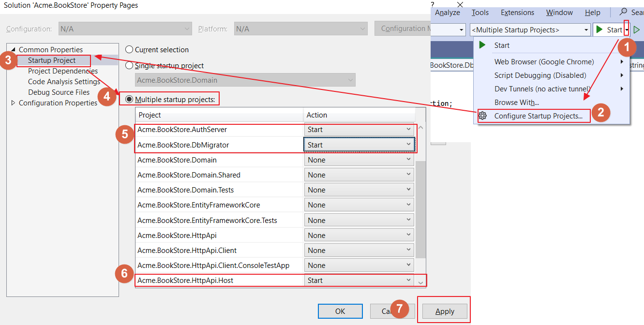644x325 pixels.
Task: Open the Window menu
Action: pyautogui.click(x=559, y=13)
